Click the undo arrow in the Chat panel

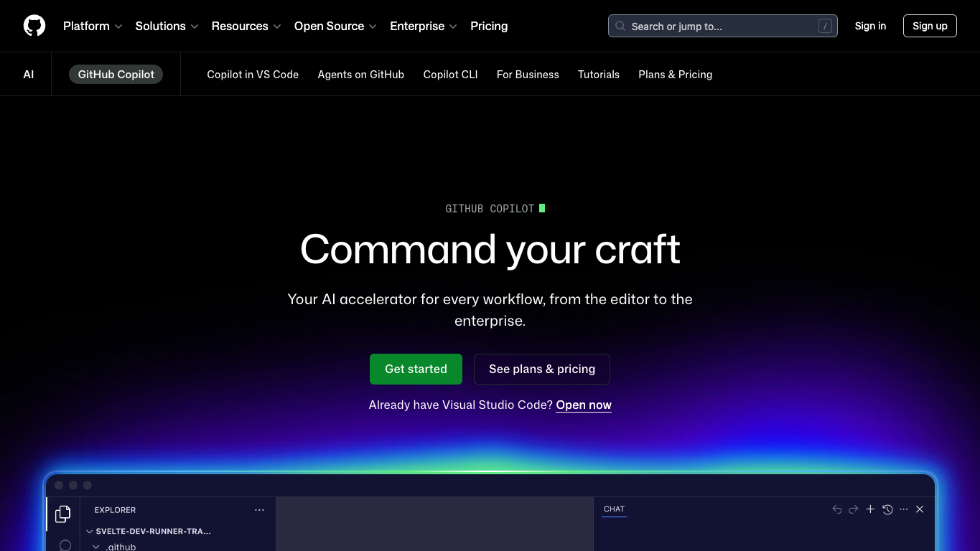(x=837, y=509)
